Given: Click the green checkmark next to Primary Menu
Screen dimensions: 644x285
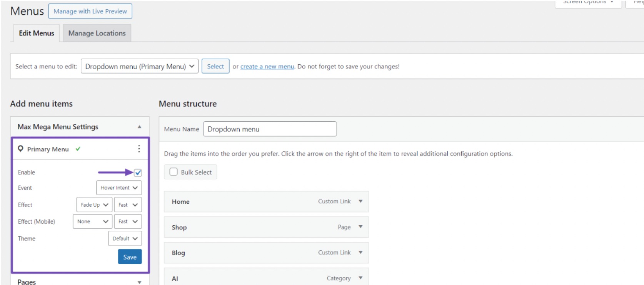Looking at the screenshot, I should pyautogui.click(x=78, y=149).
